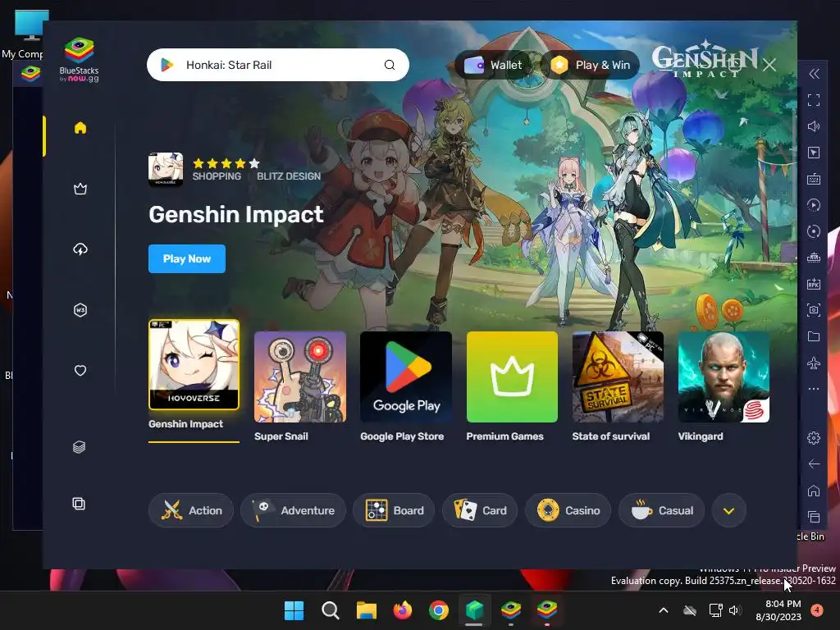Open the three dots more menu in toolbar

[814, 389]
